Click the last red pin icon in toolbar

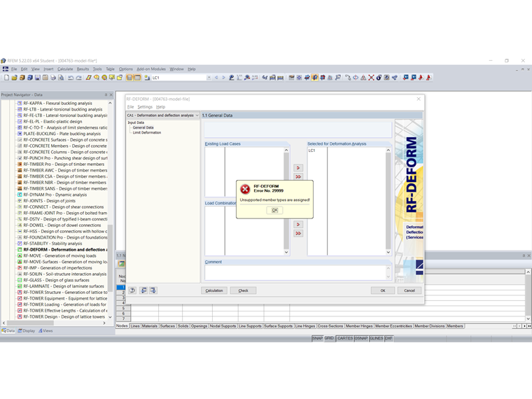coord(428,78)
